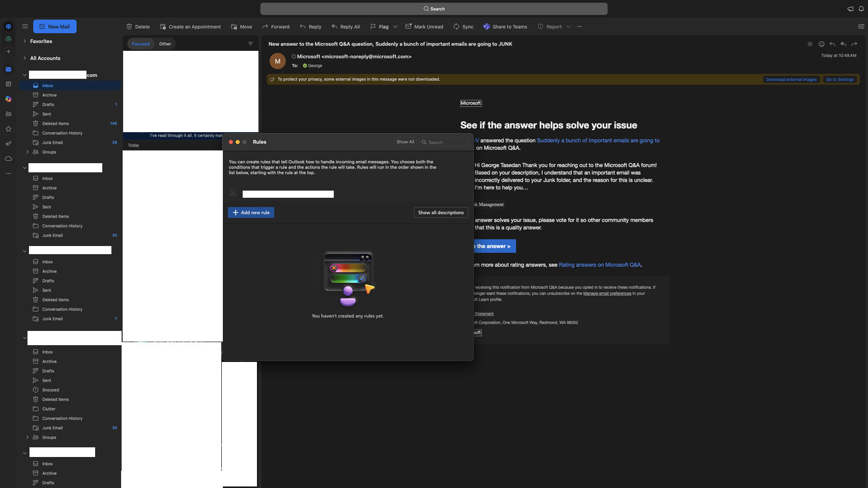Open the OneDrive cloud icon

pyautogui.click(x=8, y=159)
